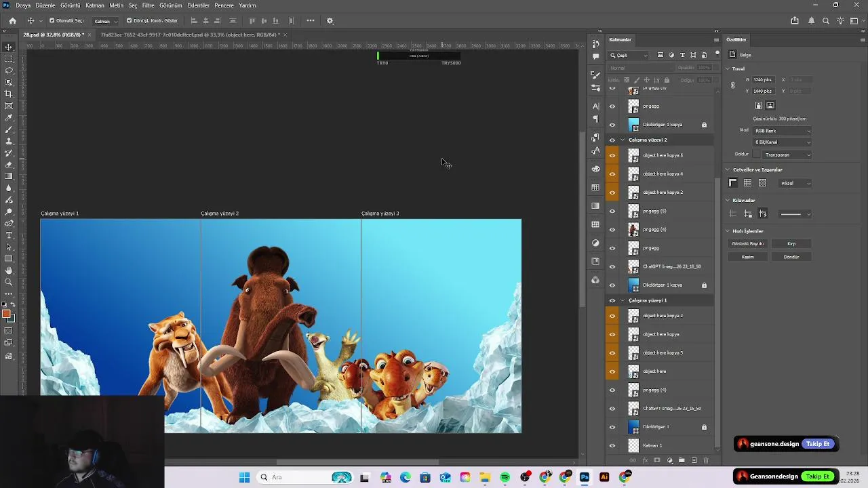
Task: Open Spotify from the taskbar
Action: (x=505, y=477)
